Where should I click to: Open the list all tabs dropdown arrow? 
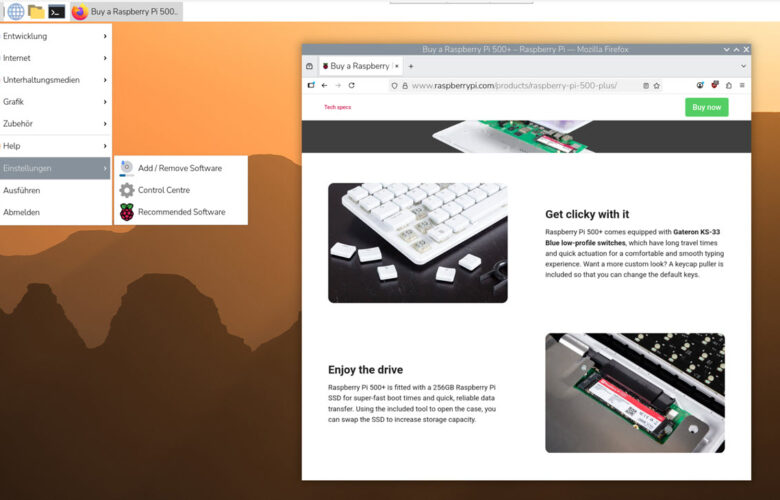click(741, 66)
